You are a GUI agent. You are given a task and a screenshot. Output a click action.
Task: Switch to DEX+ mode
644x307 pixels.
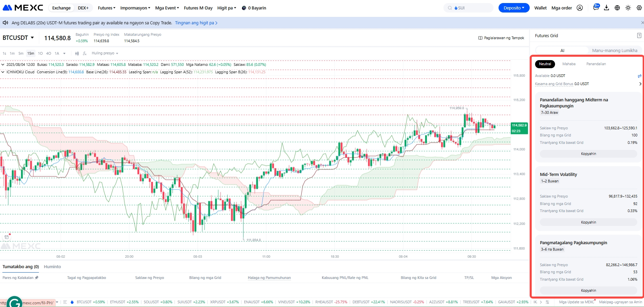pyautogui.click(x=83, y=8)
